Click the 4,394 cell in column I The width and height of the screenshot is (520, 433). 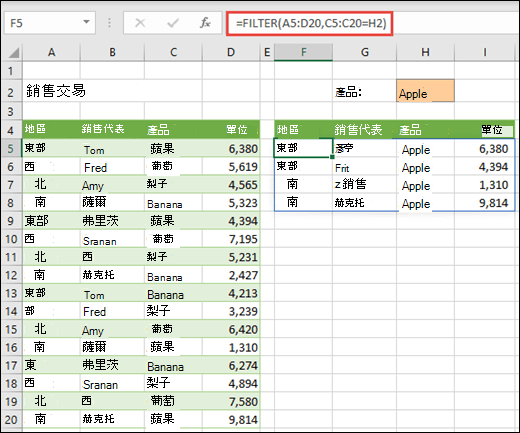coord(484,167)
